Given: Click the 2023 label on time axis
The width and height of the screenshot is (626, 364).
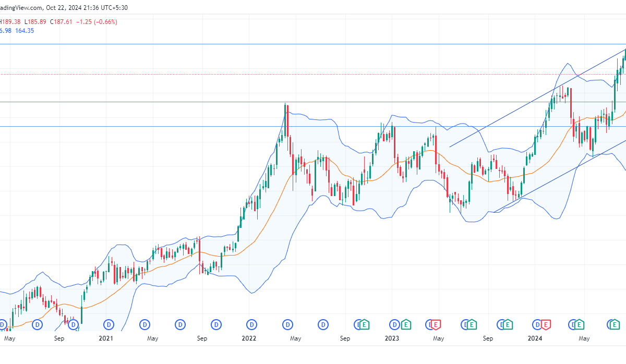Looking at the screenshot, I should [392, 338].
